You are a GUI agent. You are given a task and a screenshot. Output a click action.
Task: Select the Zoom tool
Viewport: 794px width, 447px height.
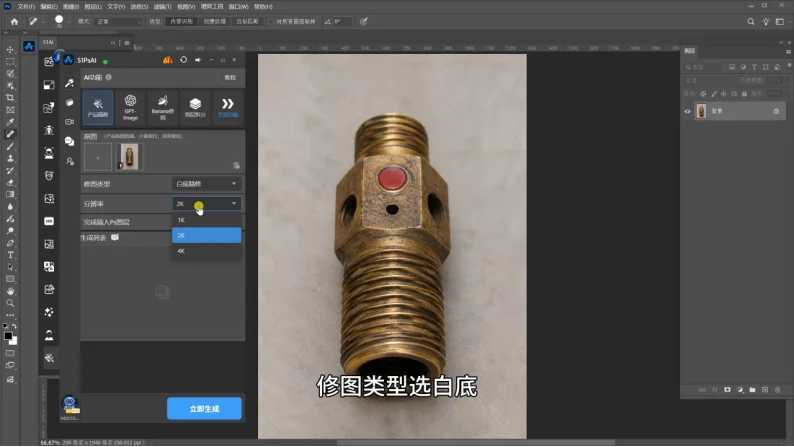tap(10, 303)
